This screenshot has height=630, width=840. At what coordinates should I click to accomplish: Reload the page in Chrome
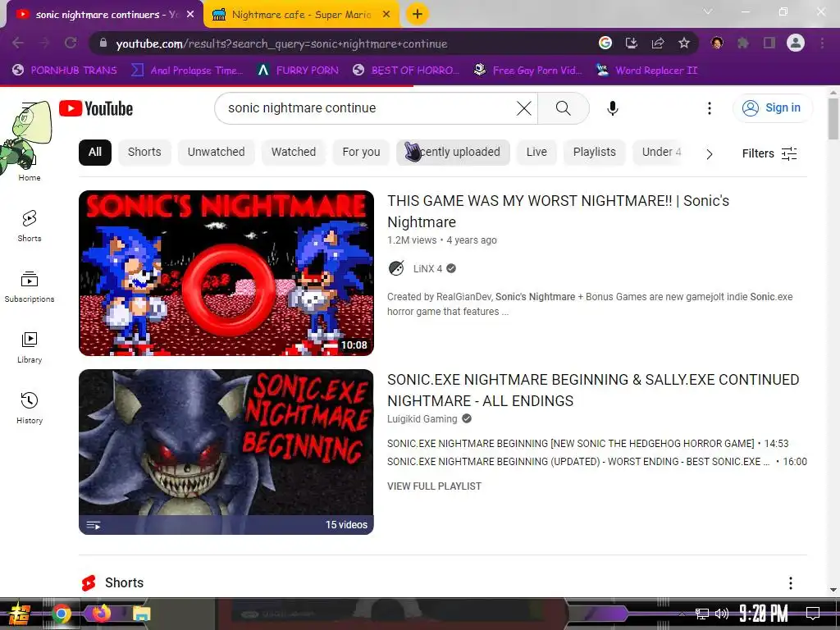click(71, 43)
